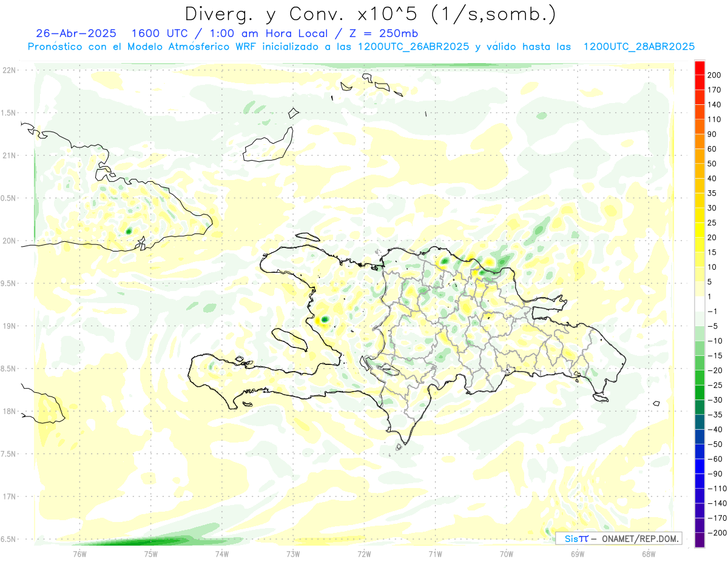Click the 'ONAMET/REP.DOM.' credit label
This screenshot has height=562, width=728.
pyautogui.click(x=639, y=538)
